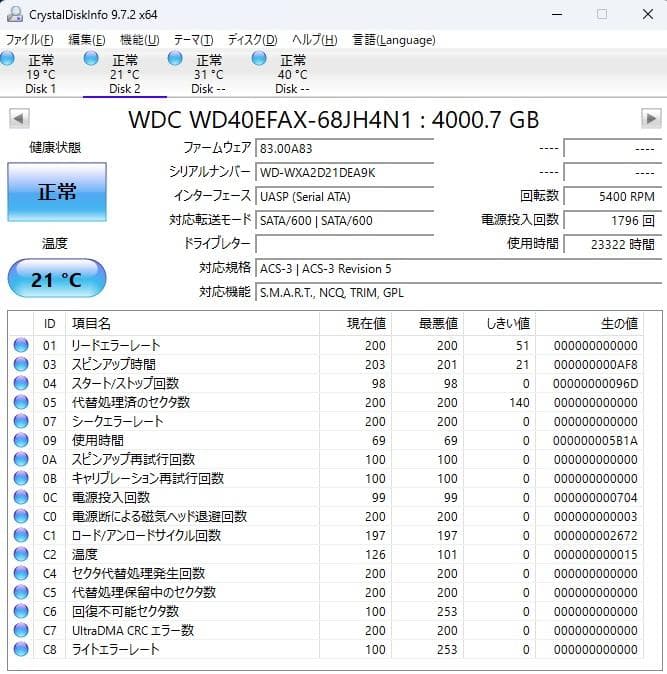The height and width of the screenshot is (674, 667).
Task: Click status icon for 0C 電源投入回数
Action: tap(21, 497)
